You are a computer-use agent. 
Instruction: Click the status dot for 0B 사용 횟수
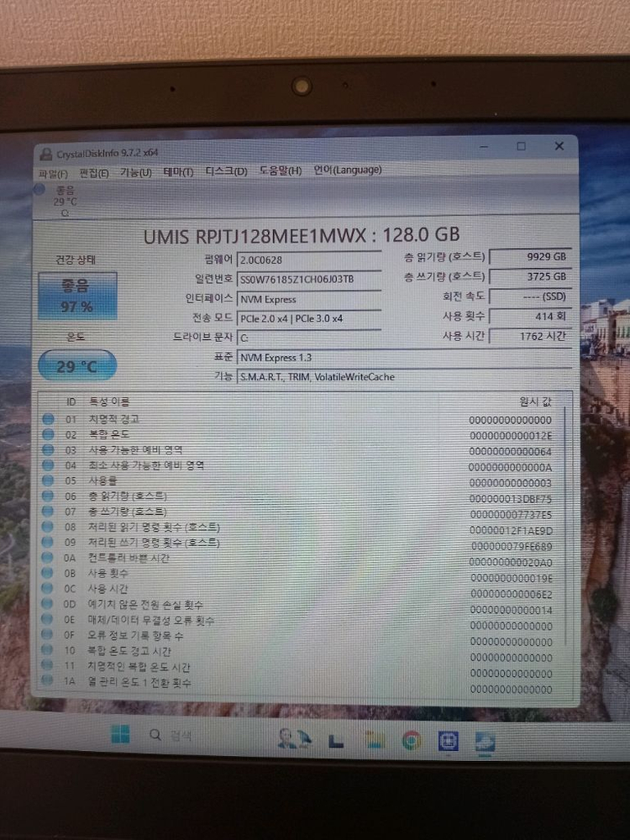click(x=48, y=573)
